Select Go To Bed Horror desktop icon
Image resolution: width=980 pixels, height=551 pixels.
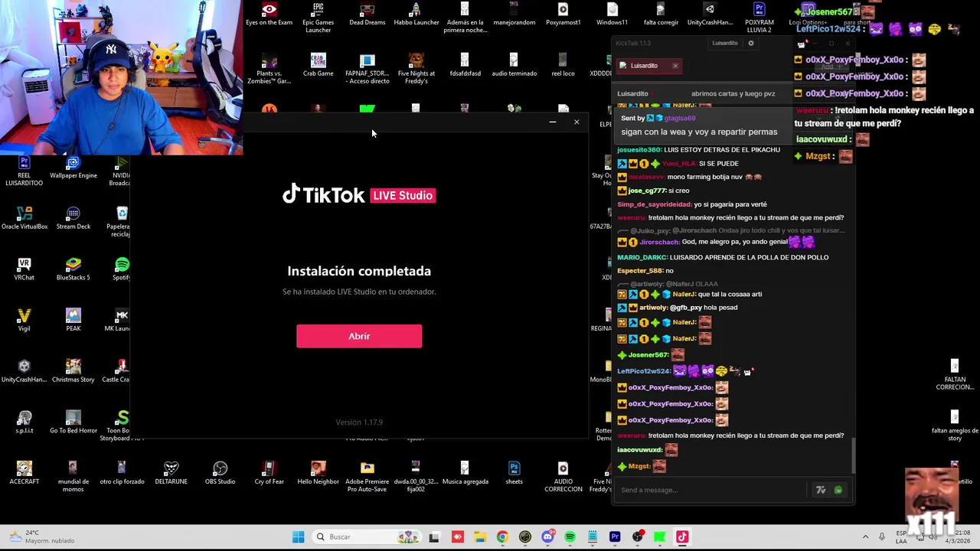point(73,422)
